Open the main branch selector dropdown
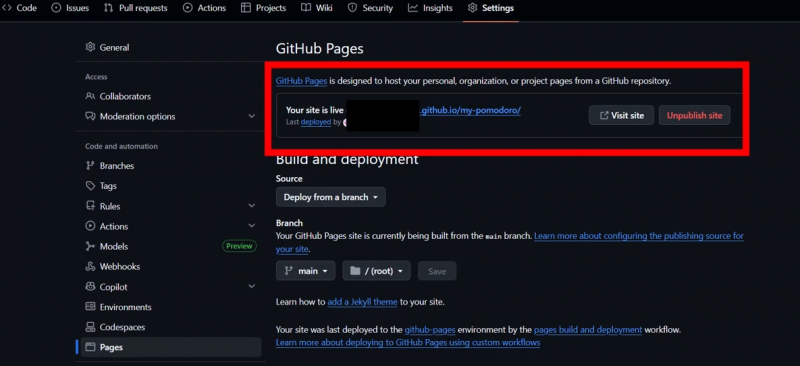 (x=306, y=271)
